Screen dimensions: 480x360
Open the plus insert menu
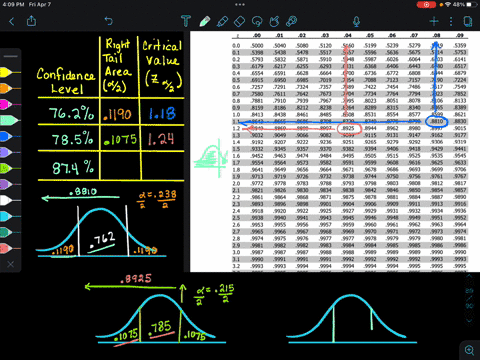click(434, 22)
